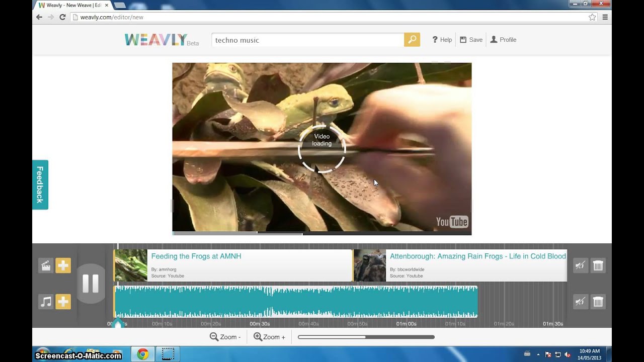Click the timeline zoom slider bar
The width and height of the screenshot is (644, 362).
pyautogui.click(x=366, y=337)
